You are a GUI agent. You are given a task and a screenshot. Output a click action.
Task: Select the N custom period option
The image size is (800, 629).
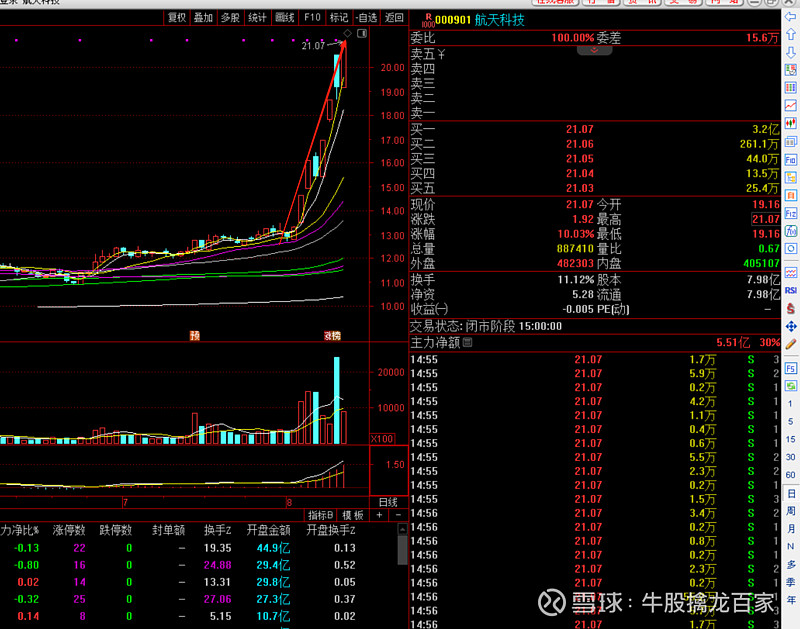pos(790,547)
